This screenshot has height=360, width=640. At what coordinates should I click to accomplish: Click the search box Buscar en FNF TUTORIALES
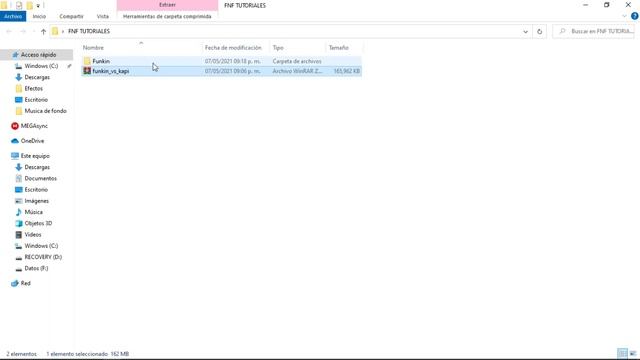tap(594, 31)
